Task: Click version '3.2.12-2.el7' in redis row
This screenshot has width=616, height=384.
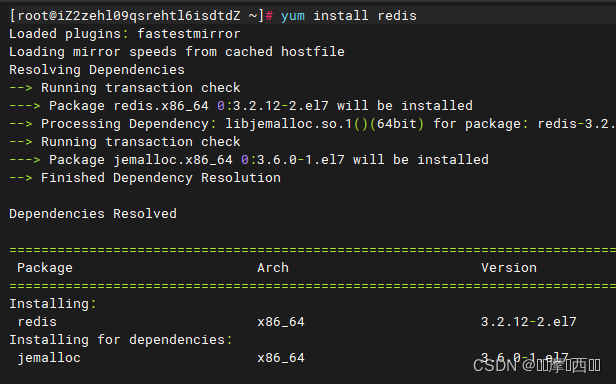Action: click(x=528, y=322)
